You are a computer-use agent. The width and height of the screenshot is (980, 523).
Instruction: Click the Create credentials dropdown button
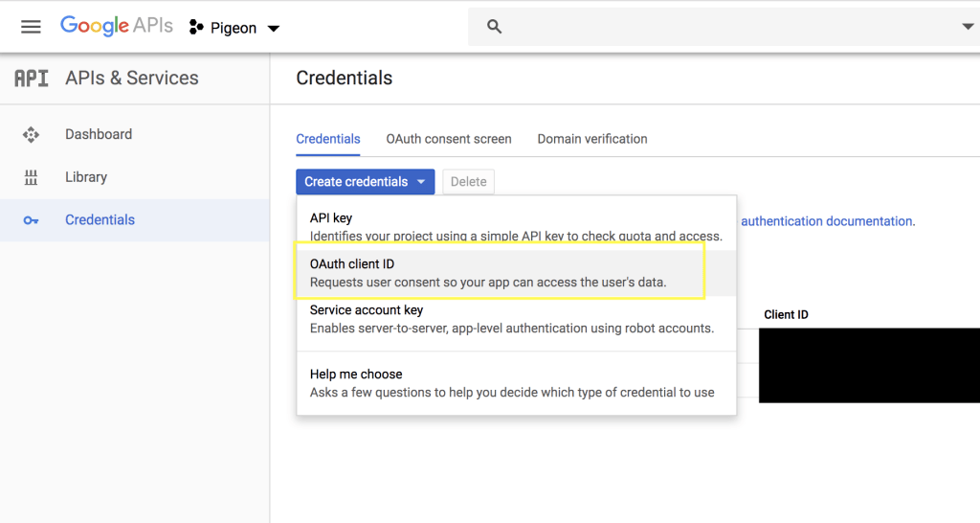365,182
